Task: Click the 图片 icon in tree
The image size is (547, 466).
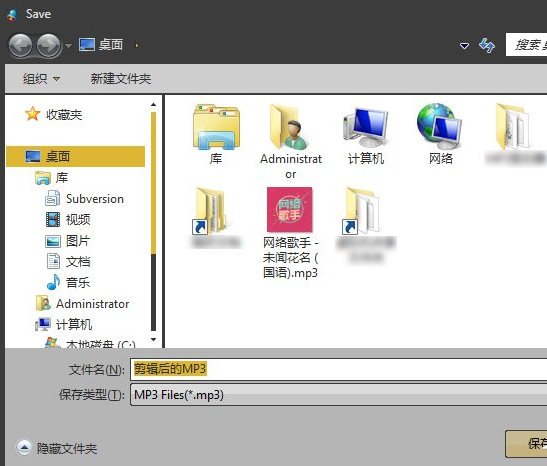Action: [53, 241]
